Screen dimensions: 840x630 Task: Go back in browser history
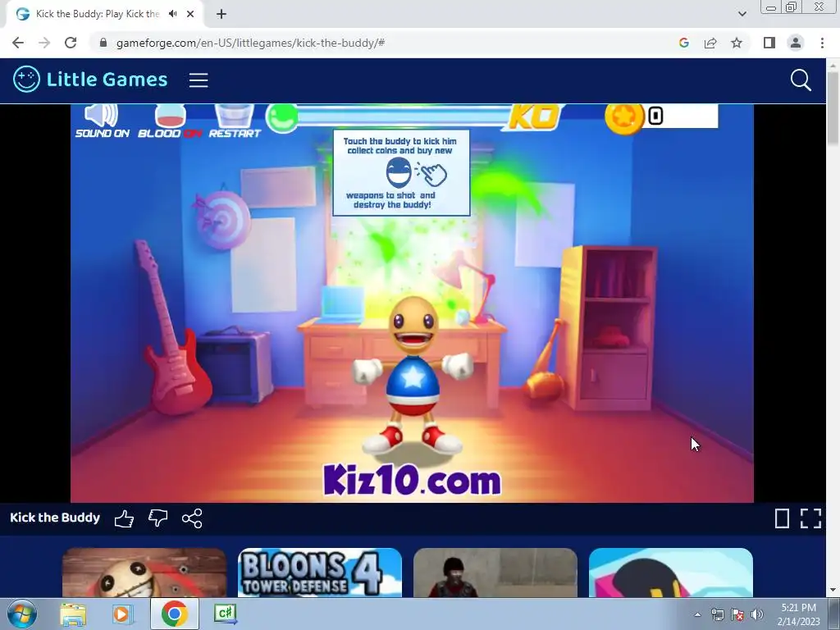click(18, 43)
